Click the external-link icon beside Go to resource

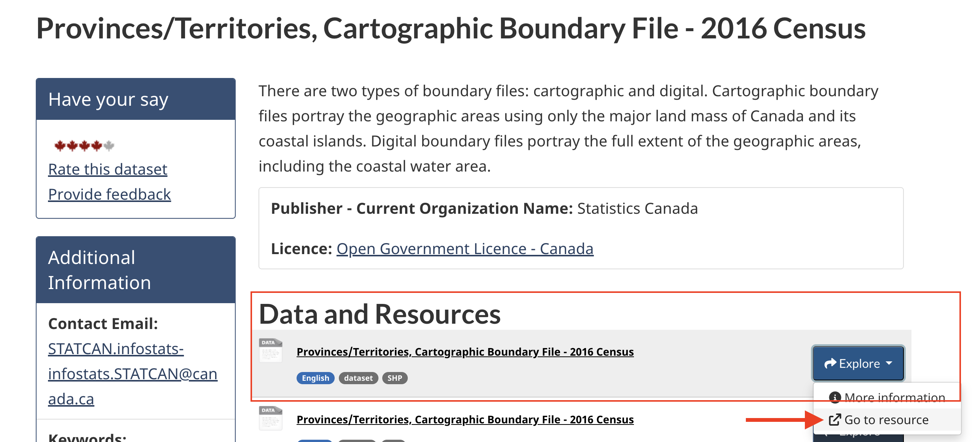click(835, 420)
